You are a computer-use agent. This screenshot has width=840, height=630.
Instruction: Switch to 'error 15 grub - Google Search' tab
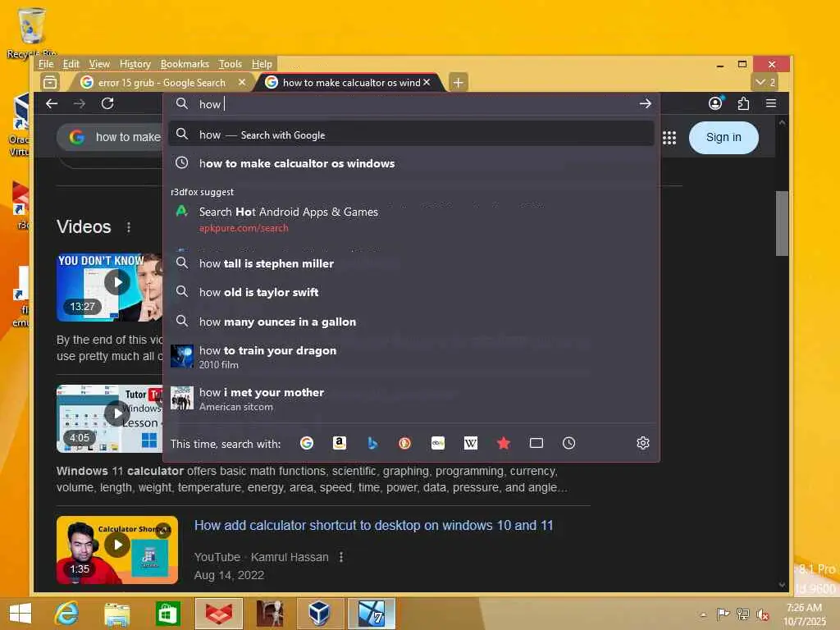[162, 83]
